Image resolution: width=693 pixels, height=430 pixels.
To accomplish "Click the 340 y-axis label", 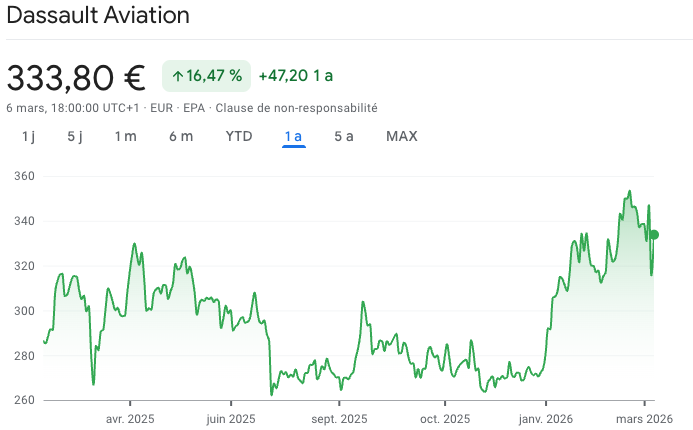I will (x=24, y=221).
